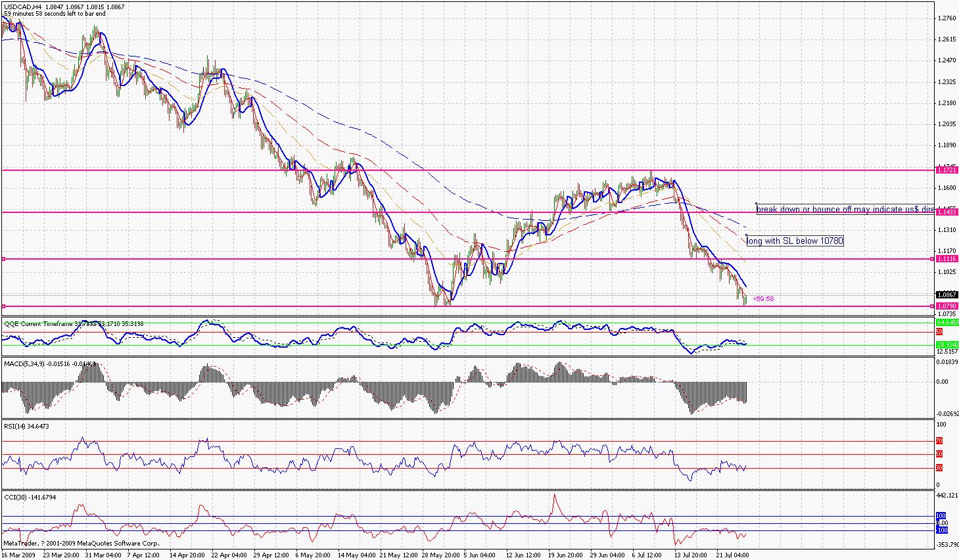Click the current price label 1.0867
This screenshot has height=560, width=959.
[947, 295]
